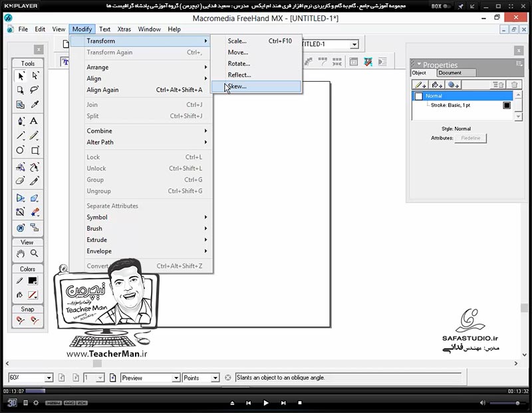Open the Points units dropdown
The height and width of the screenshot is (413, 532).
tap(215, 378)
